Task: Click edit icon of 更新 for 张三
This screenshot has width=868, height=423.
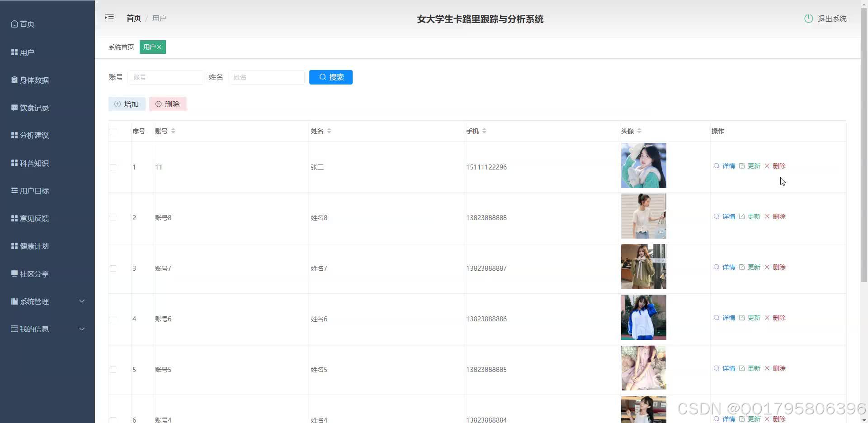Action: pyautogui.click(x=742, y=166)
